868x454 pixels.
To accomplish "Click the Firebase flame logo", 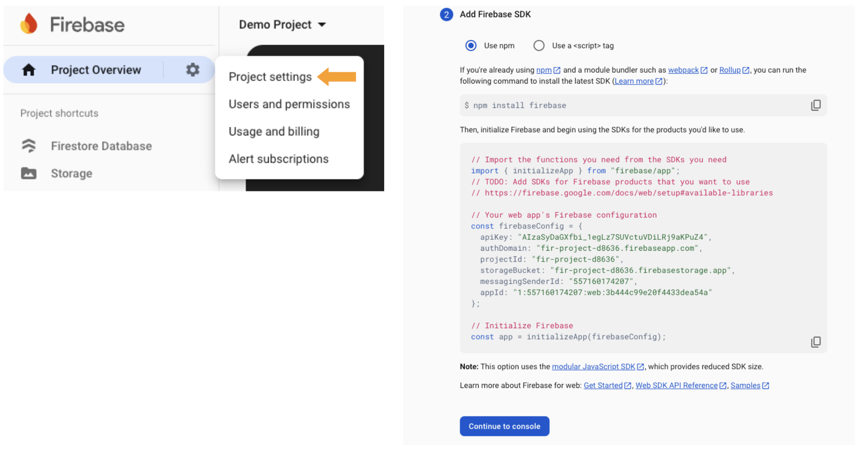I will pyautogui.click(x=29, y=24).
